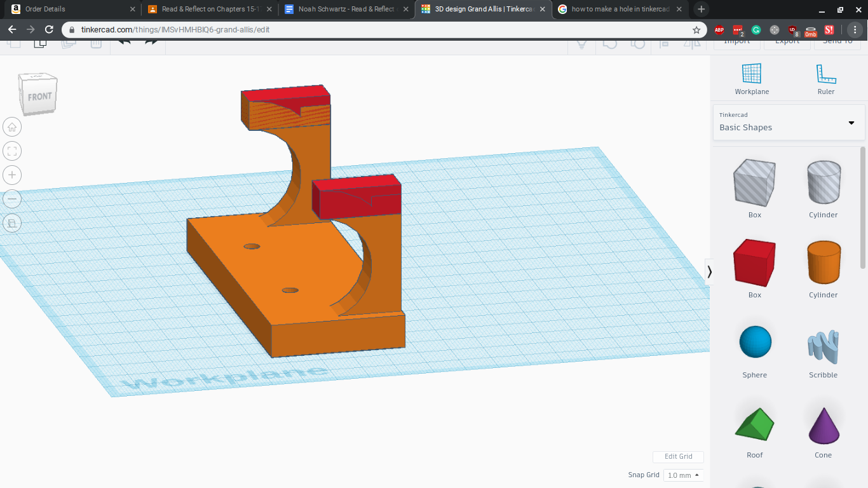Screen dimensions: 868x488
Task: Switch to the perspective view toggle
Action: tap(12, 223)
